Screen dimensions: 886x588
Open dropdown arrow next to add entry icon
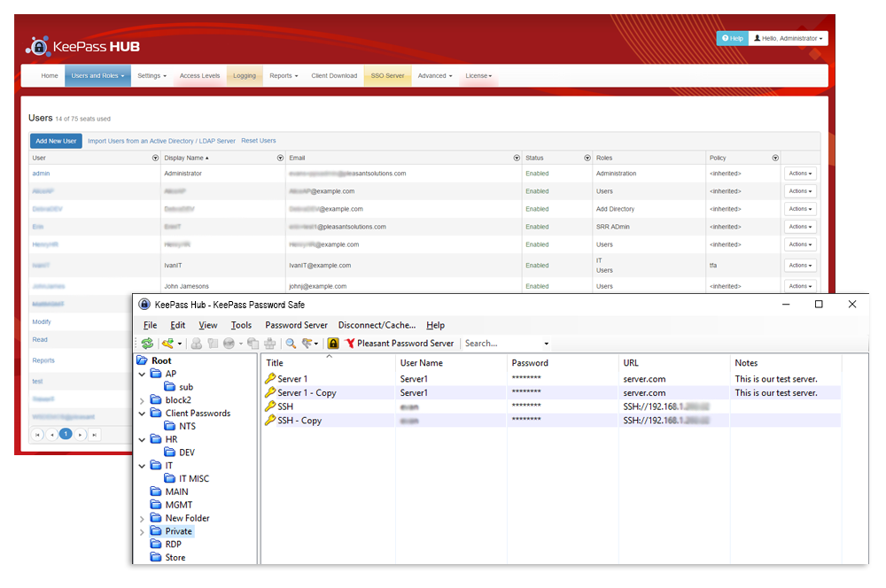[x=180, y=344]
